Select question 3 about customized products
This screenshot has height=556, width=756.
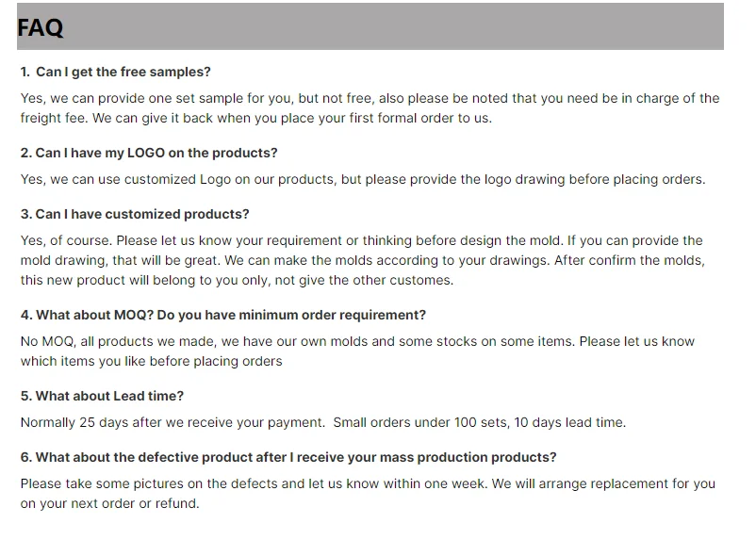coord(135,214)
